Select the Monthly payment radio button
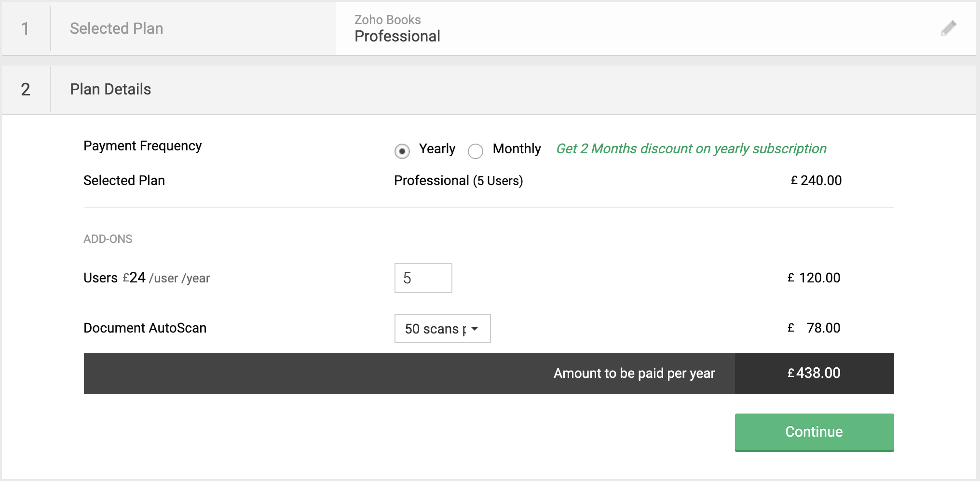Viewport: 980px width, 481px height. [476, 151]
